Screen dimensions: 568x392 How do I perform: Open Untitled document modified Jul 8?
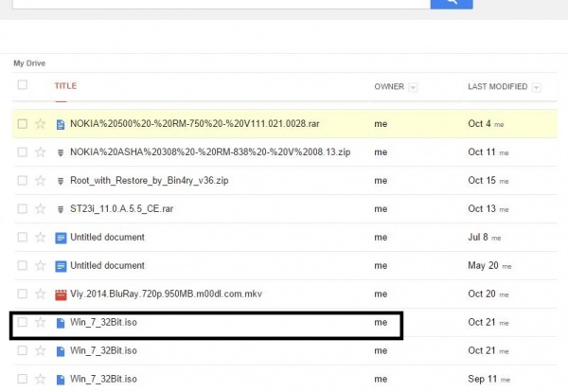tap(107, 238)
